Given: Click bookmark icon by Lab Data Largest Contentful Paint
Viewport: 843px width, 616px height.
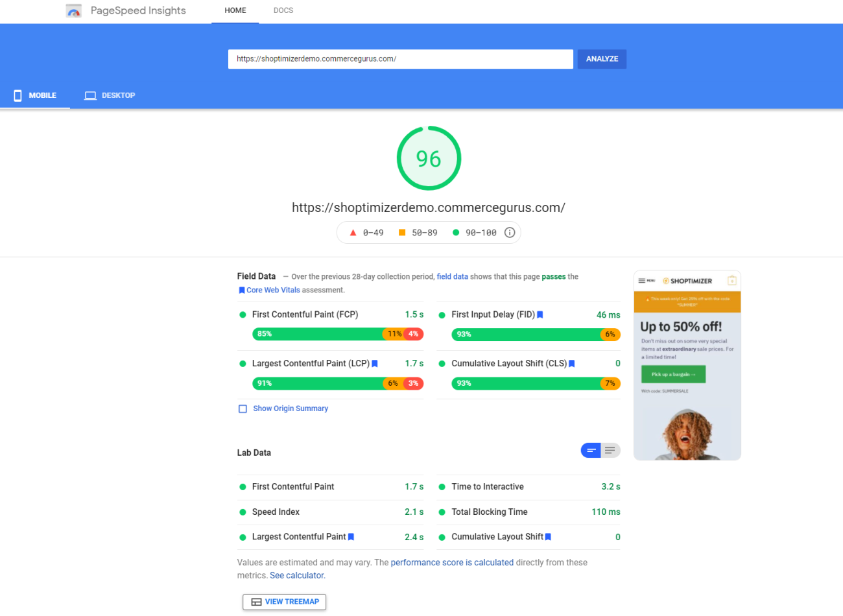Looking at the screenshot, I should [x=351, y=537].
